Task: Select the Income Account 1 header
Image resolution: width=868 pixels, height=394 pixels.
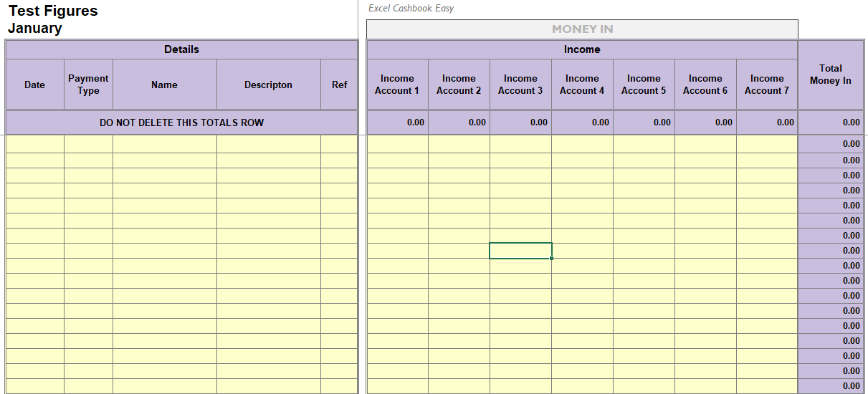Action: 397,85
